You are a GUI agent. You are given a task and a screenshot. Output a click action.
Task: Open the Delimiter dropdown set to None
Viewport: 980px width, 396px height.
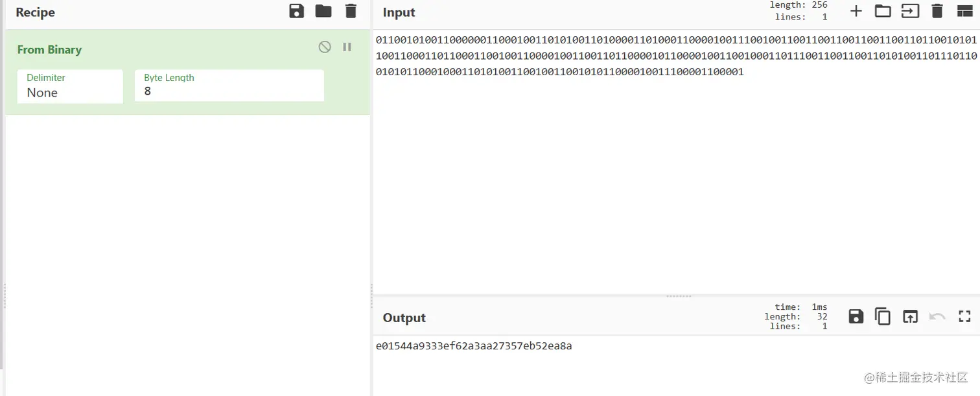point(70,86)
